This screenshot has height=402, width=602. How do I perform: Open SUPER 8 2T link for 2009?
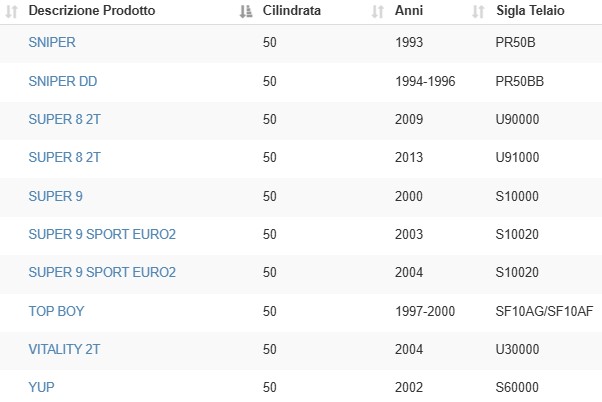[x=64, y=119]
